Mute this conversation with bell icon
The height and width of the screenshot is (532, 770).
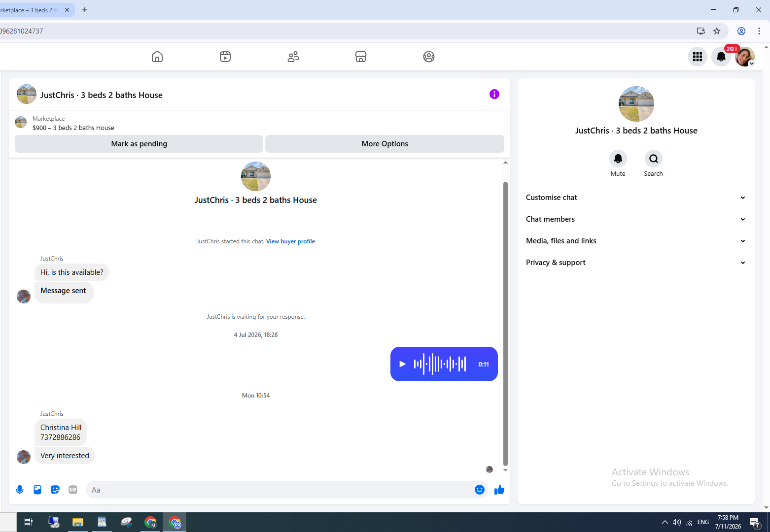tap(618, 159)
